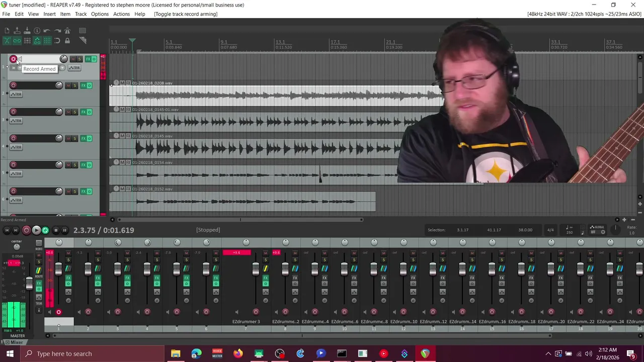
Task: Open the Options menu
Action: point(100,14)
